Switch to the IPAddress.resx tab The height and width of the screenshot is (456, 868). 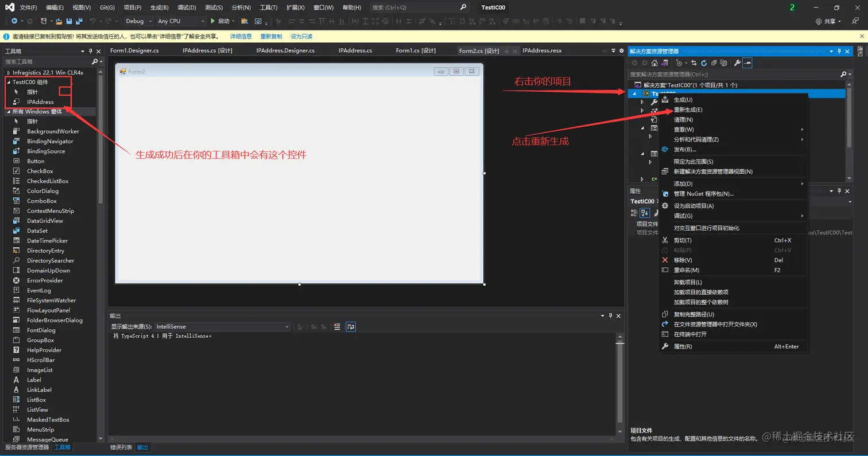542,50
